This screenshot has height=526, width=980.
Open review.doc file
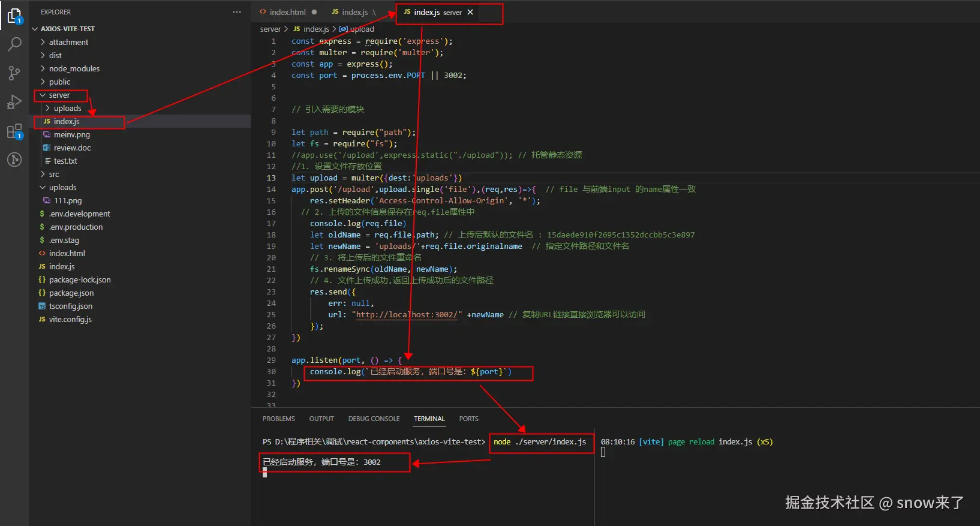[x=140, y=148]
